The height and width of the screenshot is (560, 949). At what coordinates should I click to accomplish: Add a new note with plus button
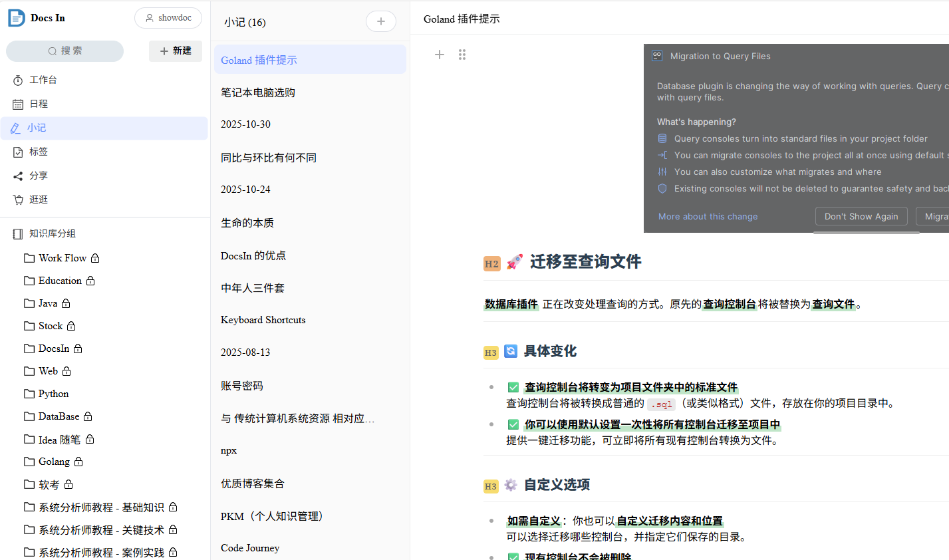coord(380,21)
